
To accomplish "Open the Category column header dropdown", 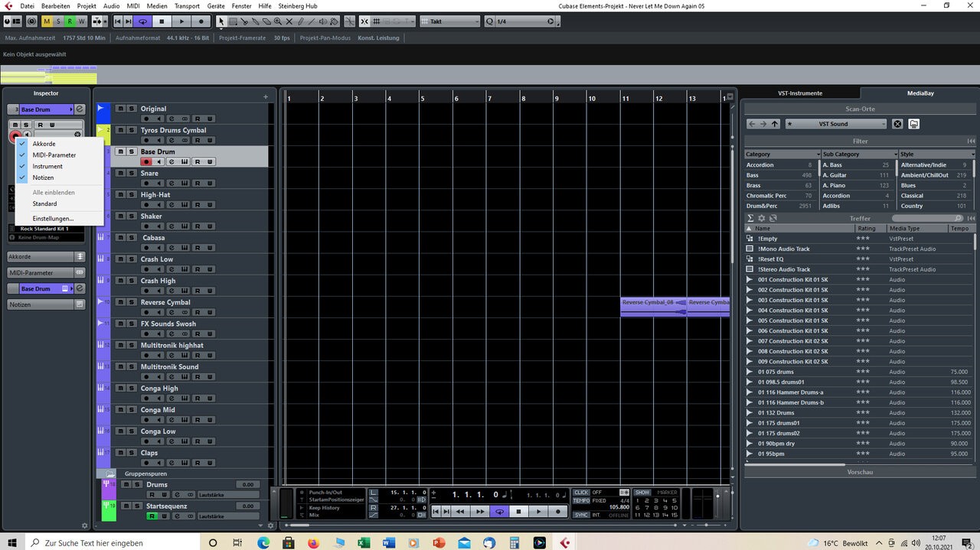I will tap(781, 155).
